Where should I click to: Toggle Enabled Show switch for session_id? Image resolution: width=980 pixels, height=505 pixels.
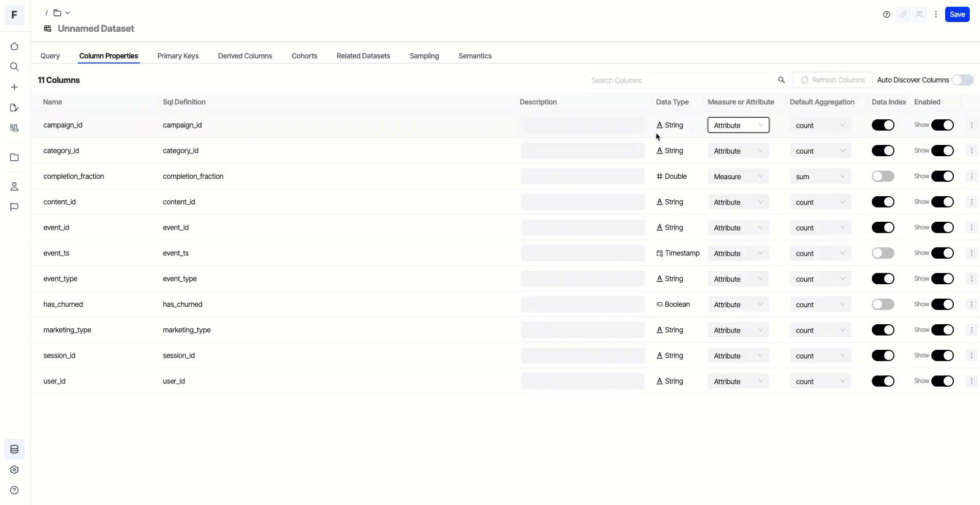[943, 355]
